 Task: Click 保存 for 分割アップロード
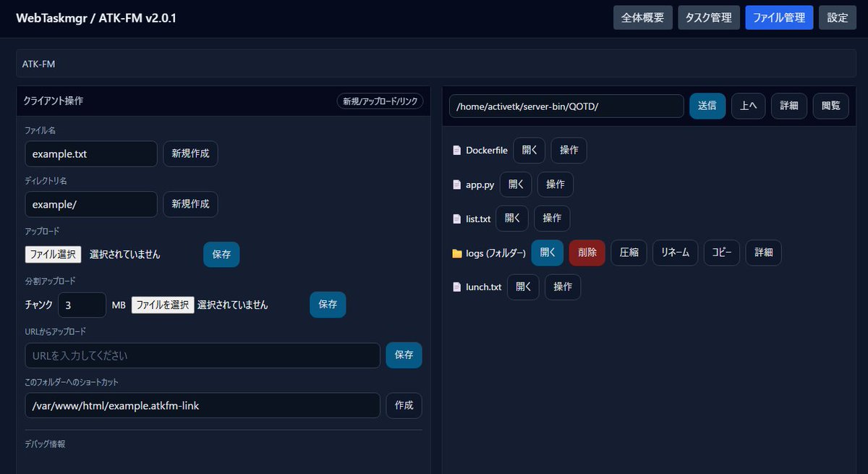328,305
